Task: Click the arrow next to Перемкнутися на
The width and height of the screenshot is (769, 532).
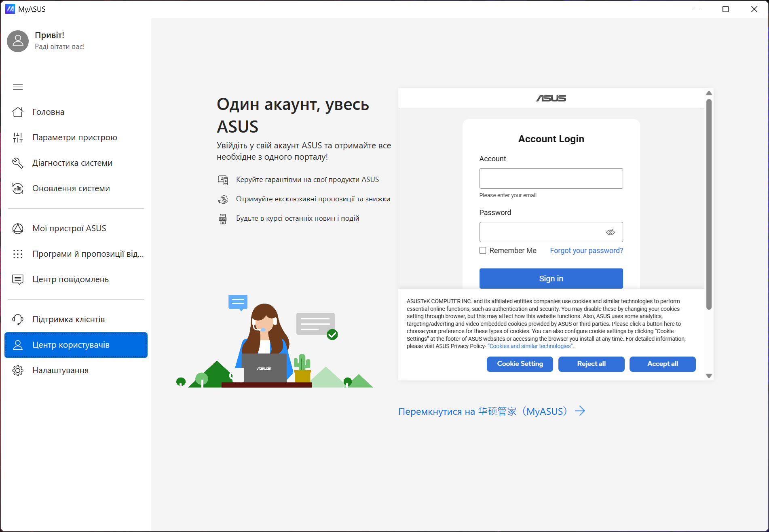Action: (580, 411)
